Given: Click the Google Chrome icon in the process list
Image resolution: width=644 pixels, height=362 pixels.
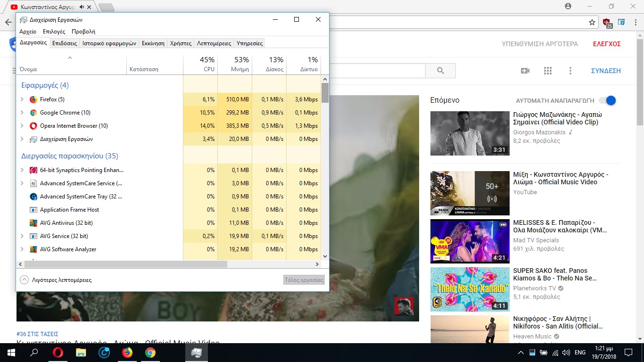Looking at the screenshot, I should pos(33,113).
